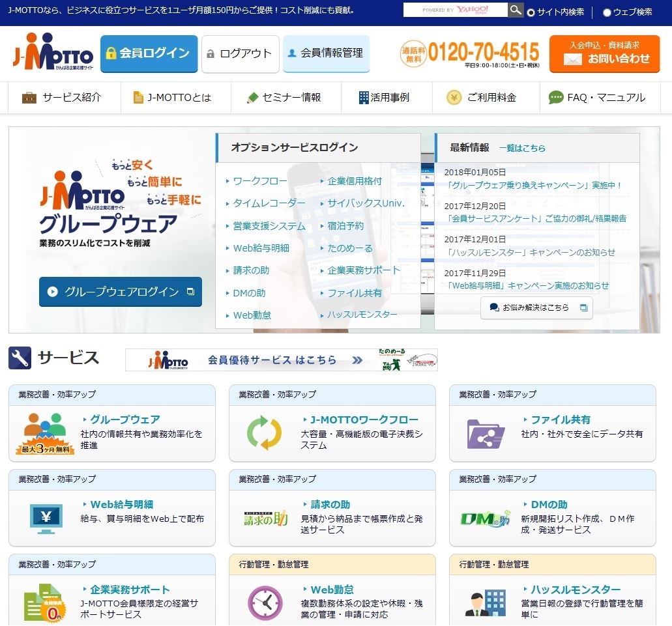Click the Groupware people icon
Viewport: 672px width, 626px height.
coord(45,433)
